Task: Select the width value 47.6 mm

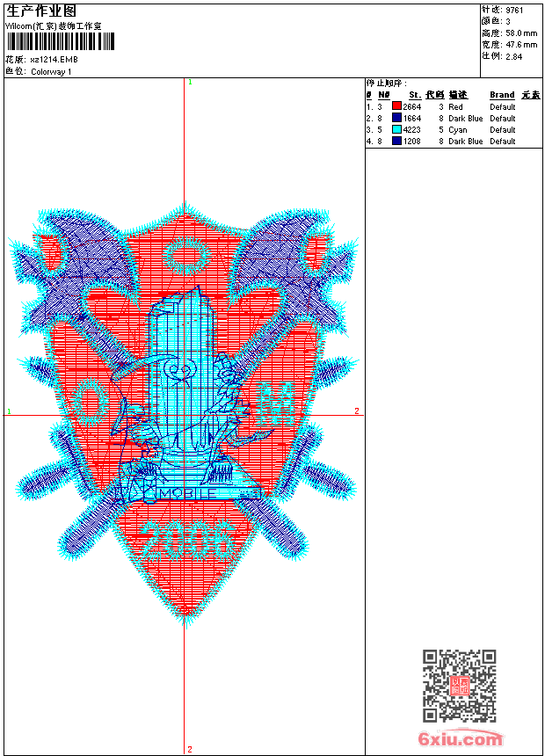Action: pos(521,45)
